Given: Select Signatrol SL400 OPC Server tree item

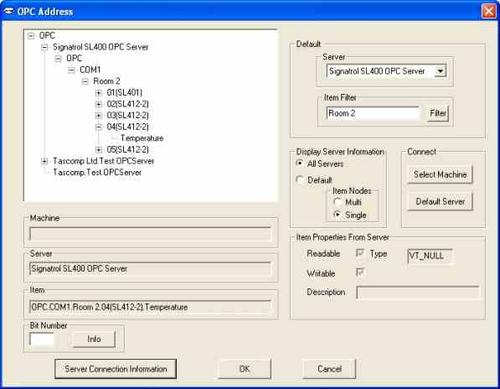Looking at the screenshot, I should (x=100, y=47).
